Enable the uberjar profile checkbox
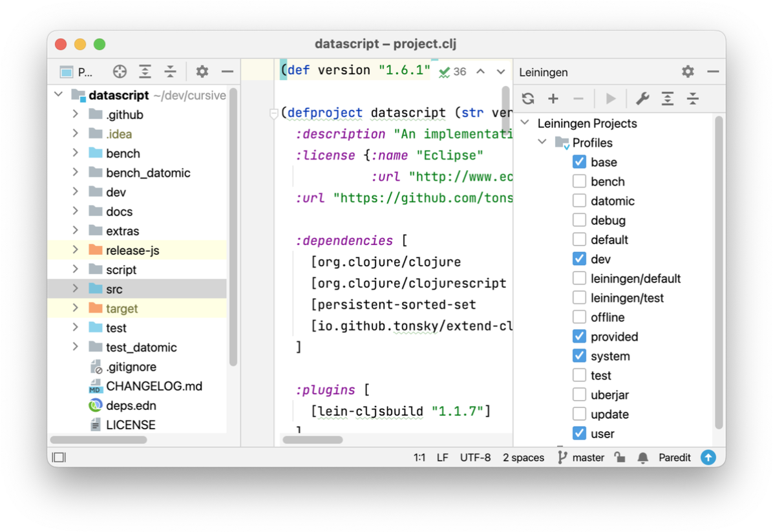 coord(579,394)
